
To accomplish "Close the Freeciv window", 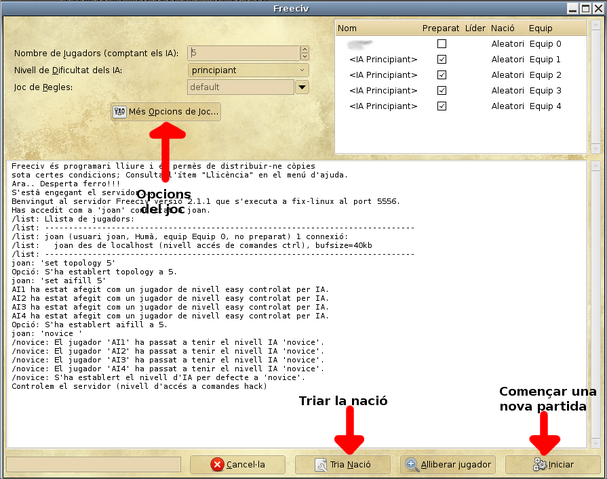I will click(598, 9).
